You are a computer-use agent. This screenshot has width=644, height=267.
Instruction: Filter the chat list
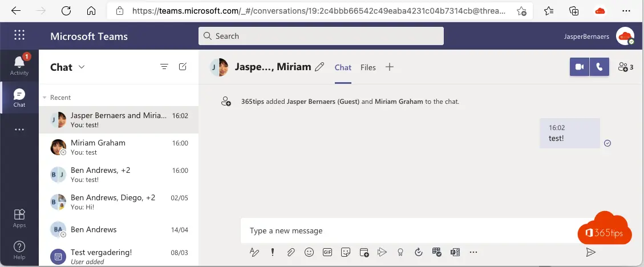164,67
